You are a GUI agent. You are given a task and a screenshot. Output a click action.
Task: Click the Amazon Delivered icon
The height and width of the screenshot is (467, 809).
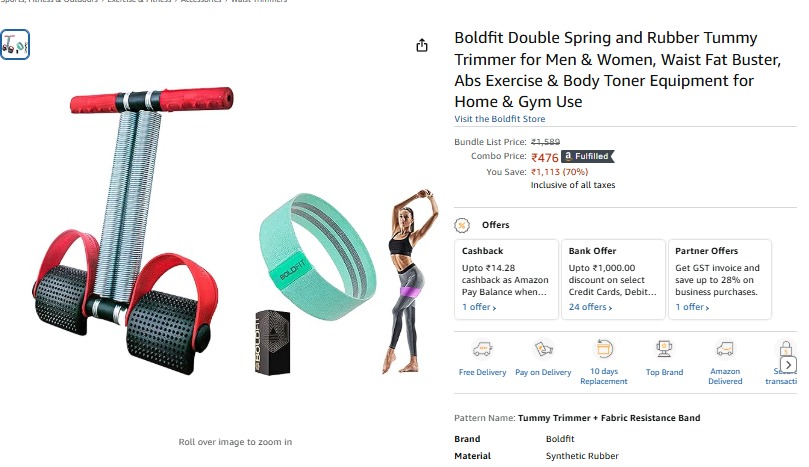point(725,349)
